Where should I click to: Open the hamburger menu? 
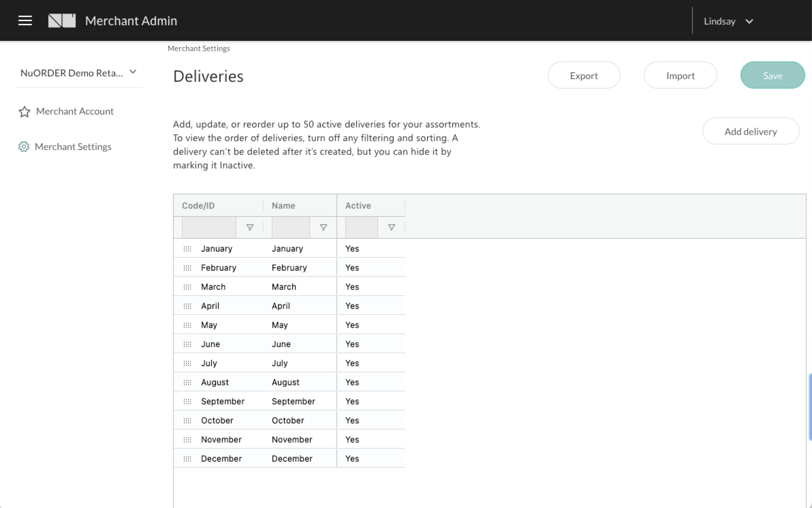point(25,20)
